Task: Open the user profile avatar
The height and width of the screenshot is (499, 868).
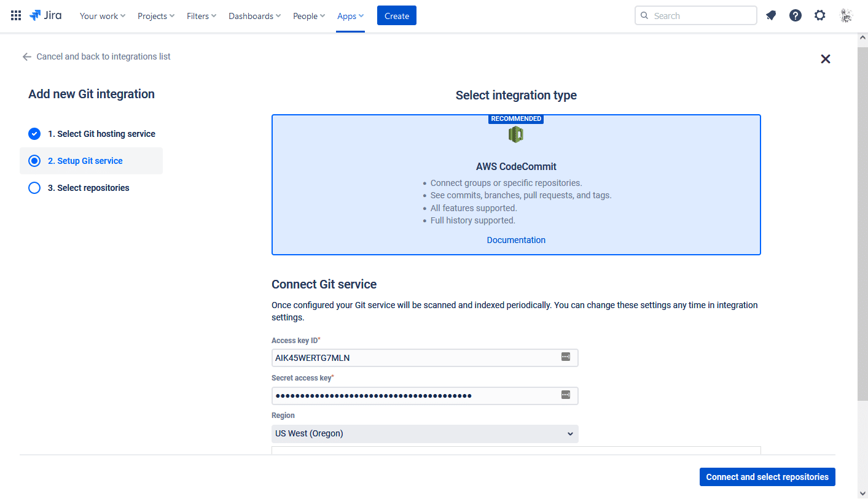Action: [x=846, y=15]
